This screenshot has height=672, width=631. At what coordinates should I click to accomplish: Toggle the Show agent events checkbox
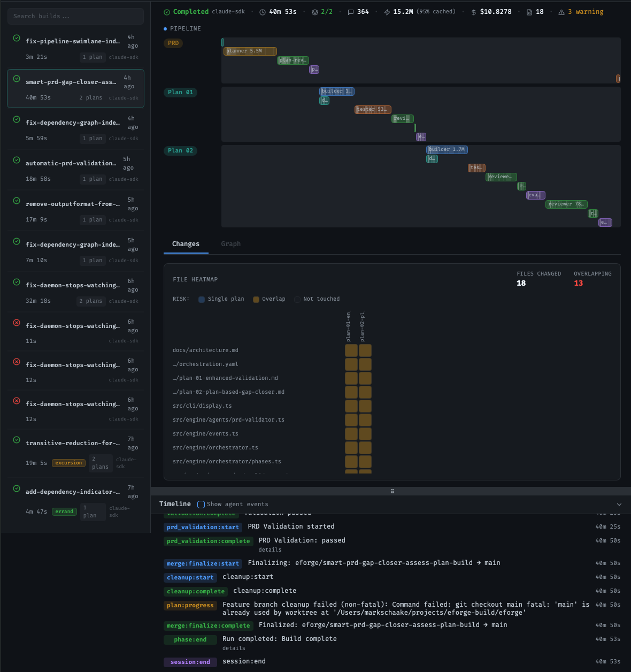[x=201, y=505]
